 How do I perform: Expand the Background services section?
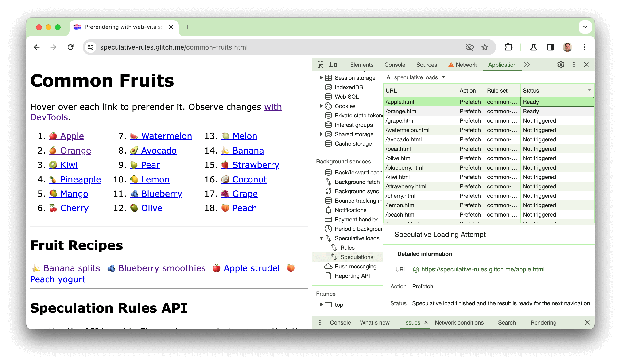[x=344, y=161]
